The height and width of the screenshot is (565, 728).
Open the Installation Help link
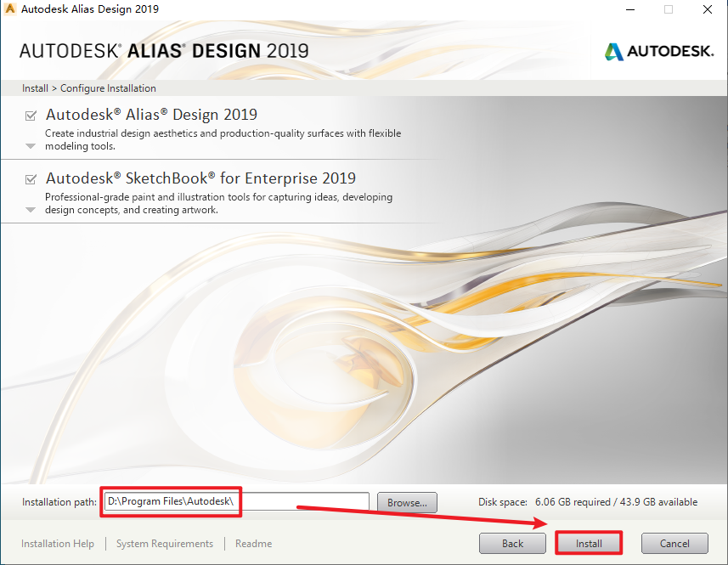pos(58,544)
